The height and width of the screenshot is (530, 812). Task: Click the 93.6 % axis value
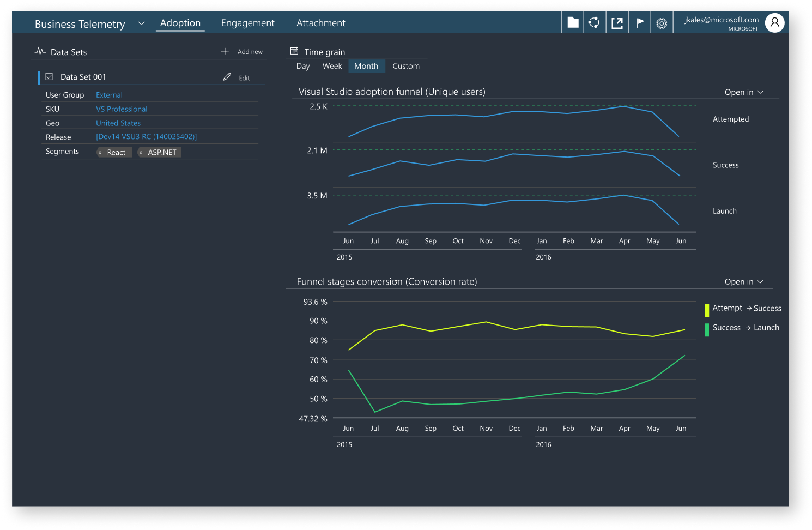point(316,302)
